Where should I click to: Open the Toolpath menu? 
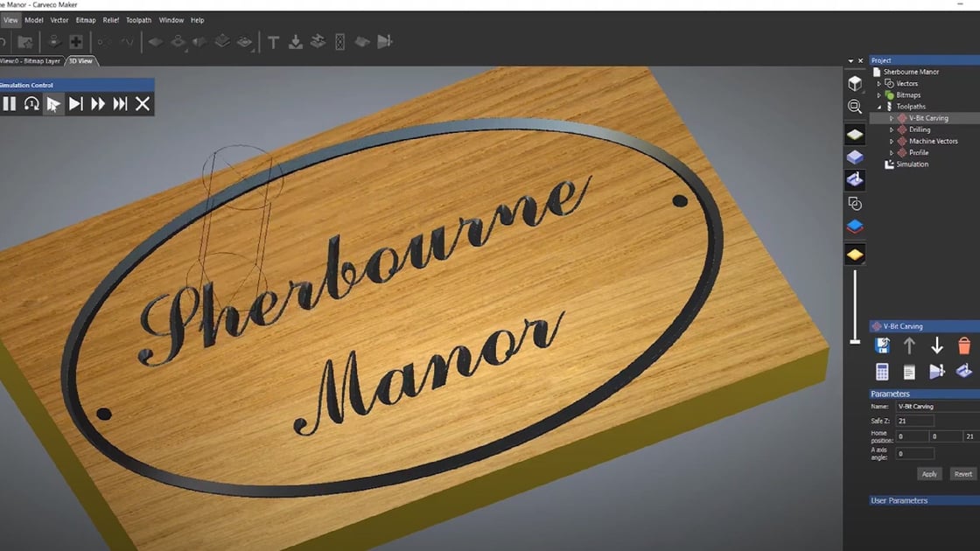[x=137, y=19]
